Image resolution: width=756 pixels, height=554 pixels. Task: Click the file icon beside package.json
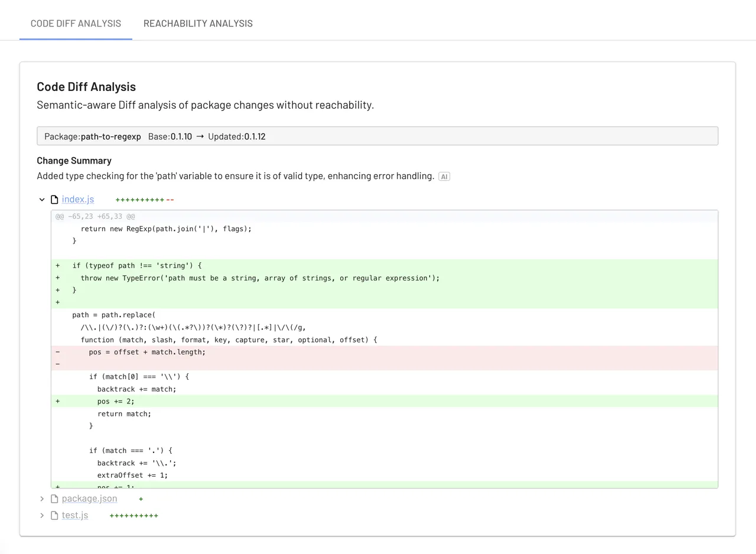pos(54,499)
